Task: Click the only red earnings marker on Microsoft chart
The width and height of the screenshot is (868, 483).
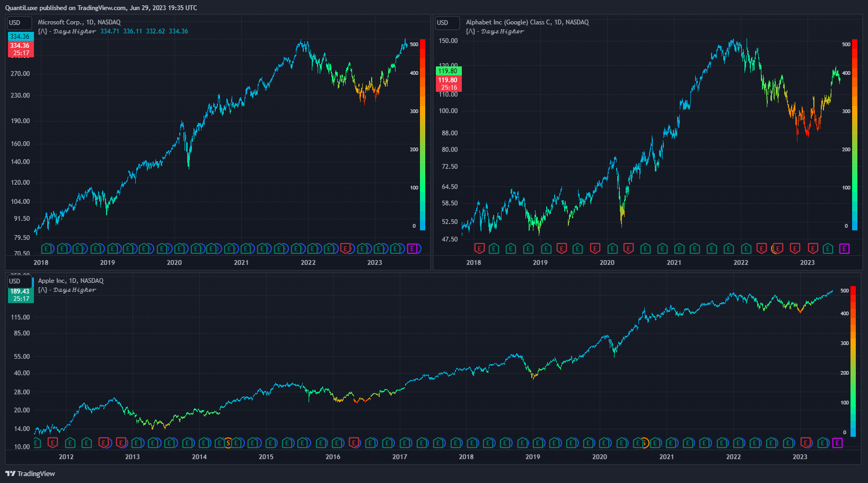Action: pyautogui.click(x=346, y=248)
